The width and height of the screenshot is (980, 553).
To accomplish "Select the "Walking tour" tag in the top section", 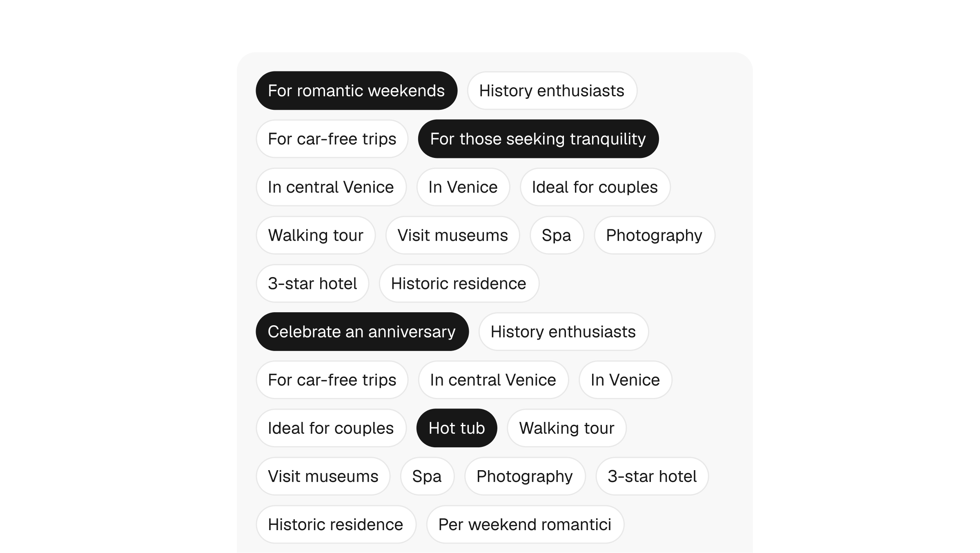I will tap(315, 235).
